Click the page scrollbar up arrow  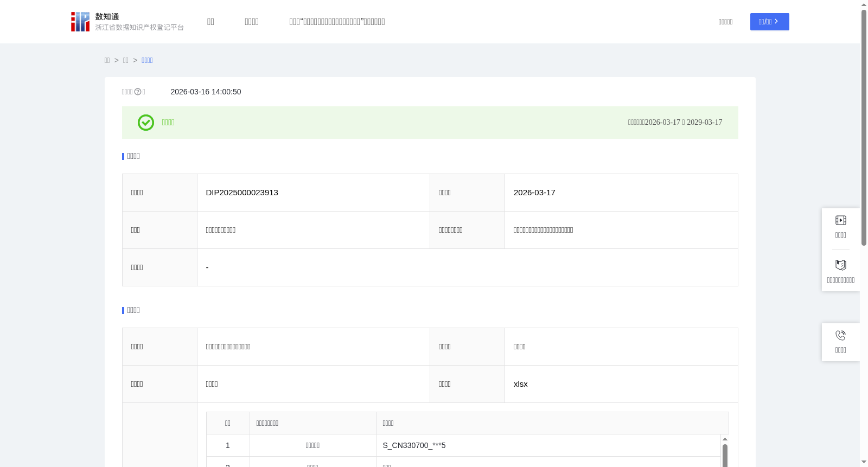[864, 4]
